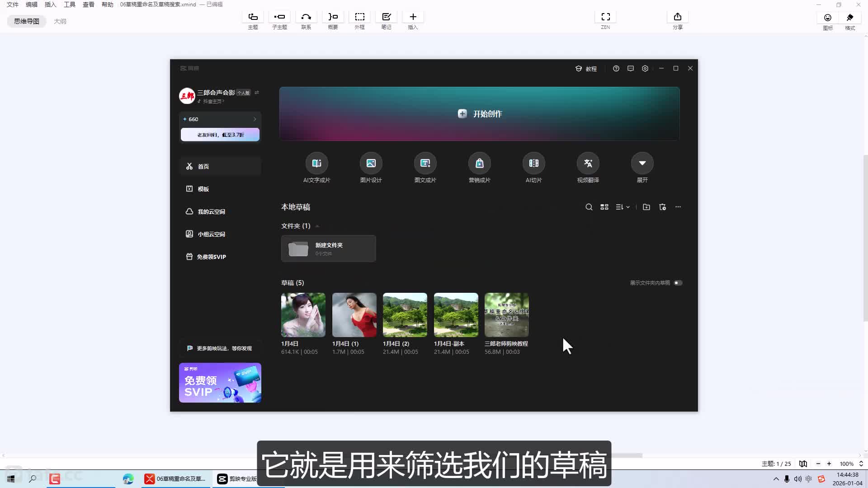The width and height of the screenshot is (868, 488).
Task: Click Edge browser icon in taskbar
Action: pyautogui.click(x=128, y=479)
